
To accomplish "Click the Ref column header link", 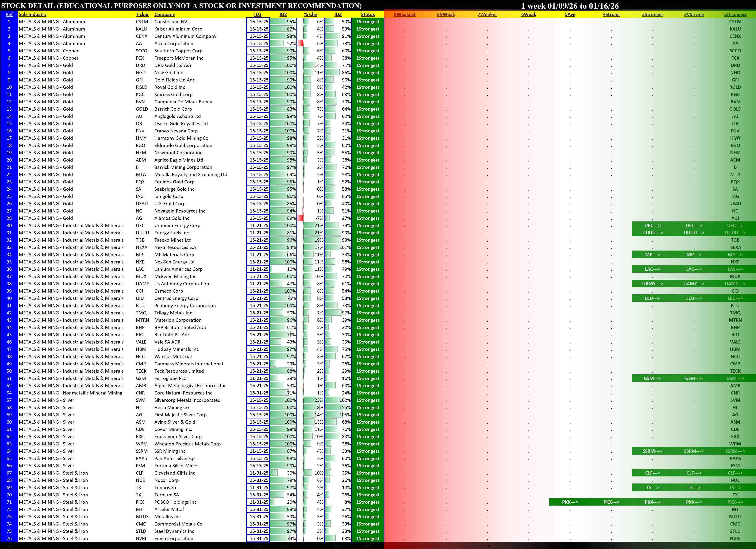I will coord(9,14).
